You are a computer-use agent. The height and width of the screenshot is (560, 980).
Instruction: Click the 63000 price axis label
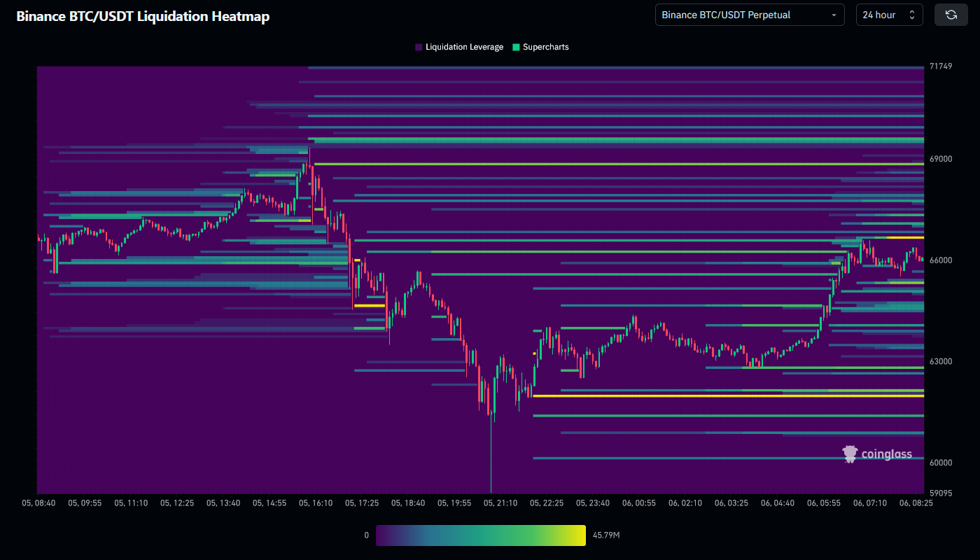[941, 361]
